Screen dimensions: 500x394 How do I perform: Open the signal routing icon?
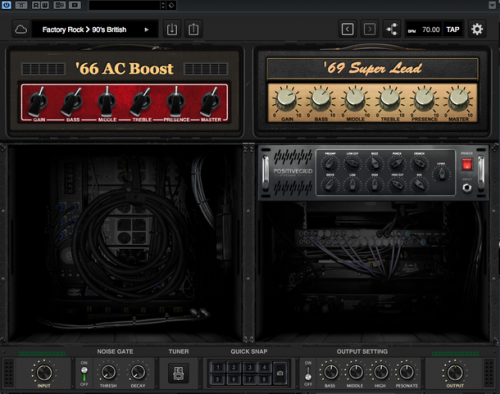(x=391, y=29)
